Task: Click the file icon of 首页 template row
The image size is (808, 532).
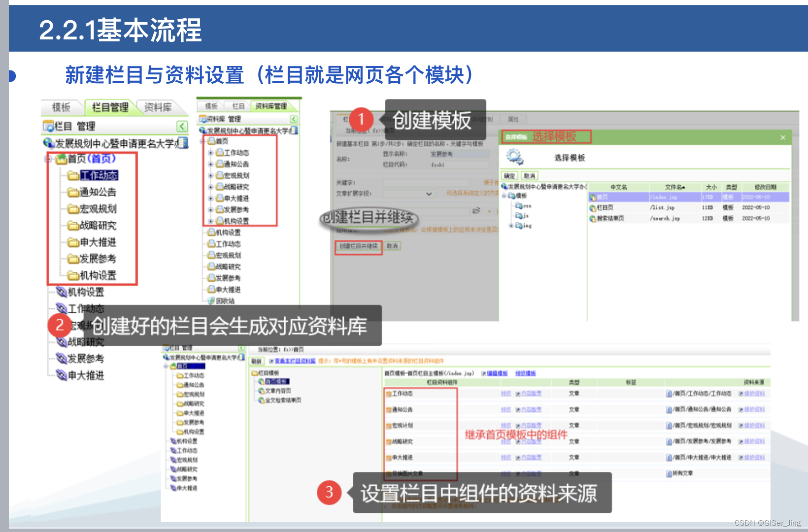Action: point(593,197)
